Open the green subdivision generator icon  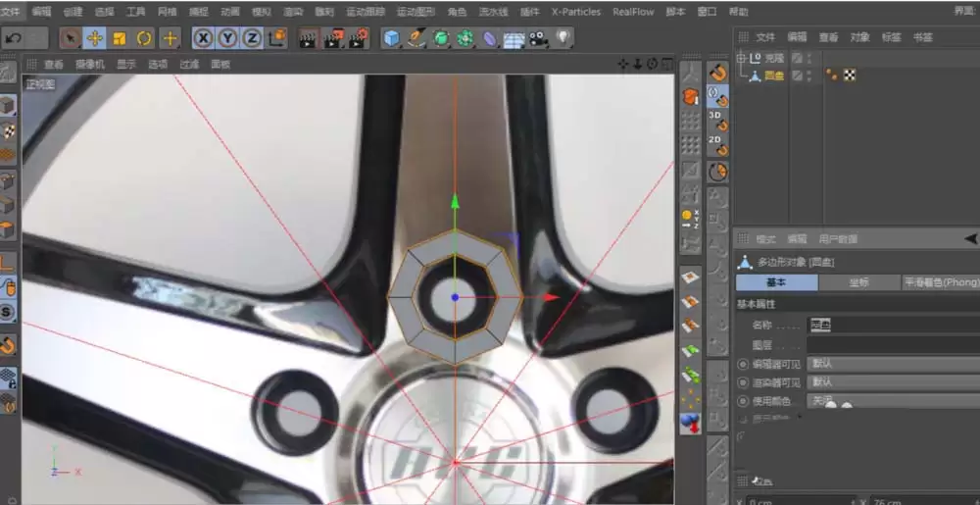tap(441, 39)
